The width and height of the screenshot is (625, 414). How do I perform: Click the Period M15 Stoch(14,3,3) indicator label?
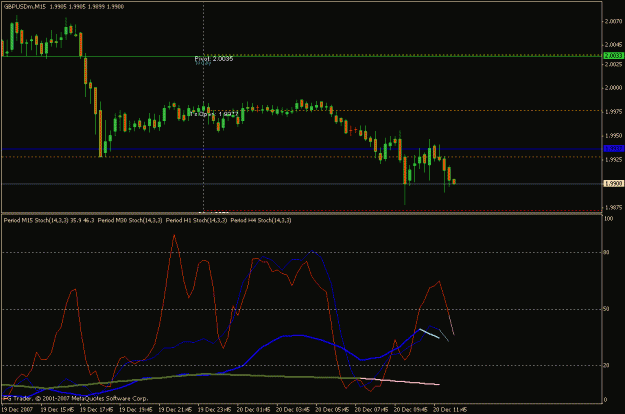[36, 220]
